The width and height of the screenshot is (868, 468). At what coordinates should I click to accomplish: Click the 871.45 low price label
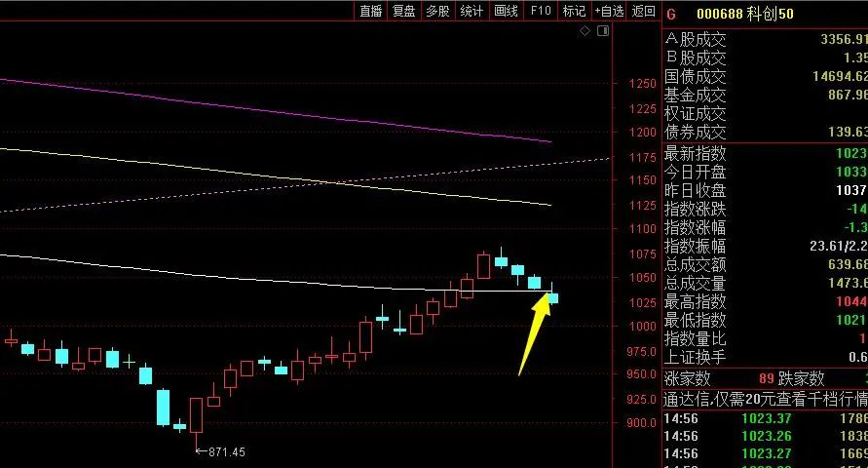tap(226, 452)
